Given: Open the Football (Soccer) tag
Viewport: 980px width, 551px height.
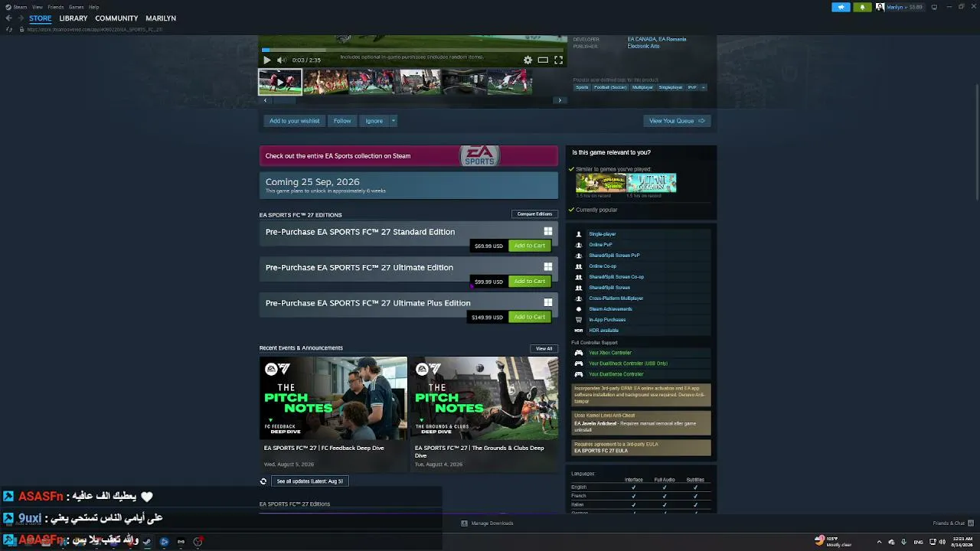Looking at the screenshot, I should [x=610, y=87].
